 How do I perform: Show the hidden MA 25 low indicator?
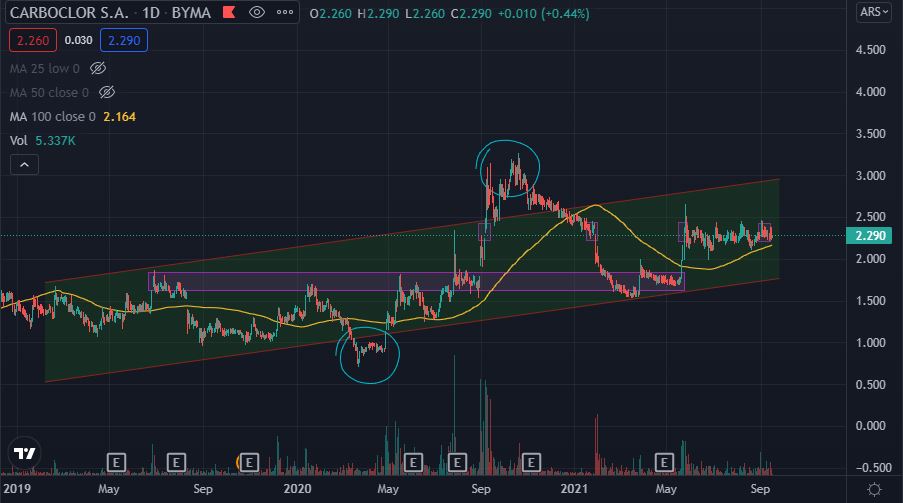[x=98, y=69]
